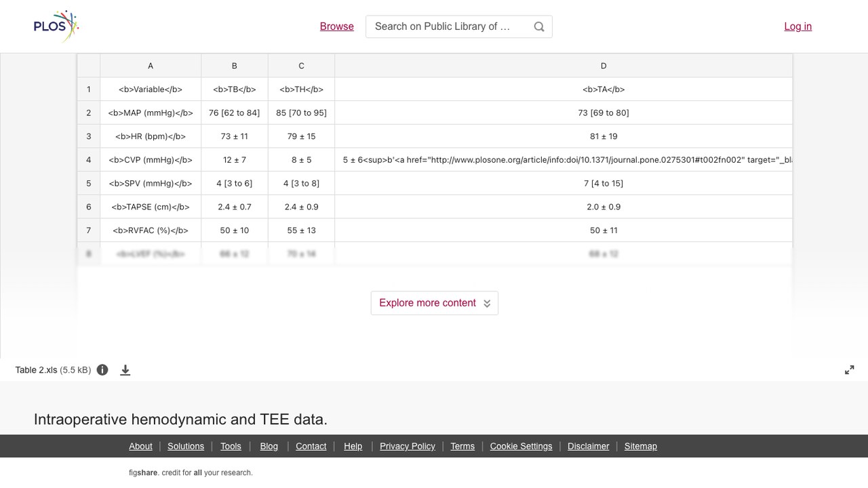This screenshot has height=488, width=868.
Task: Open the Blog footer link
Action: point(269,446)
